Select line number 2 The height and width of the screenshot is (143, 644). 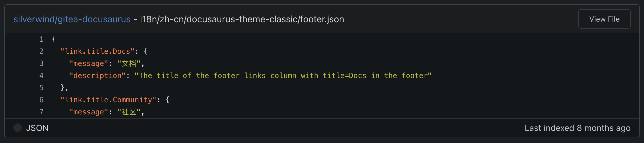[x=41, y=51]
